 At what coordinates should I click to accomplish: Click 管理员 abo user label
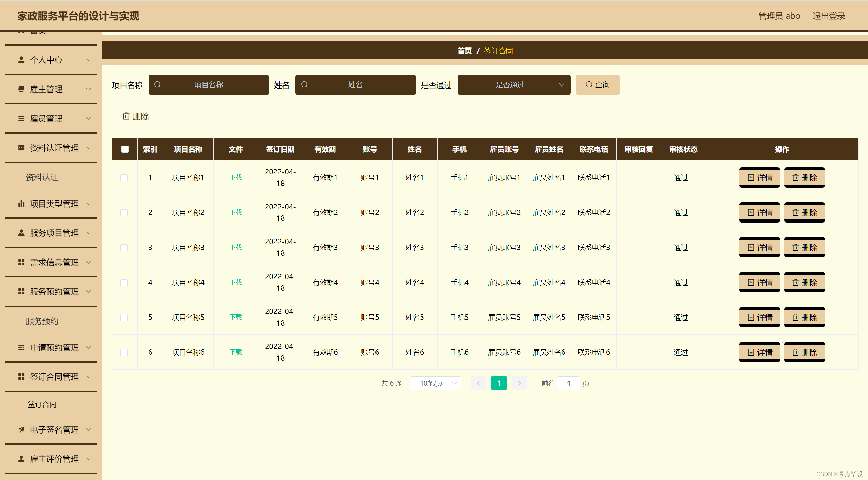point(779,16)
